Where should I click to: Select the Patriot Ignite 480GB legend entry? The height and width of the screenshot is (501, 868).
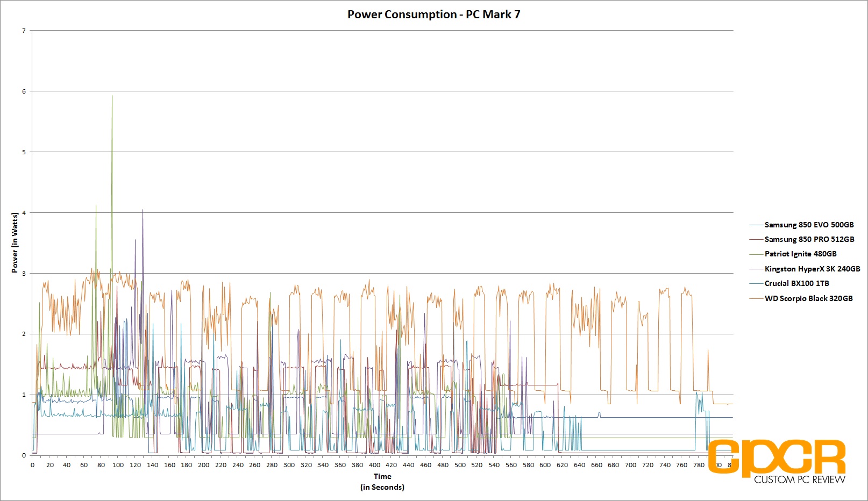[x=793, y=254]
